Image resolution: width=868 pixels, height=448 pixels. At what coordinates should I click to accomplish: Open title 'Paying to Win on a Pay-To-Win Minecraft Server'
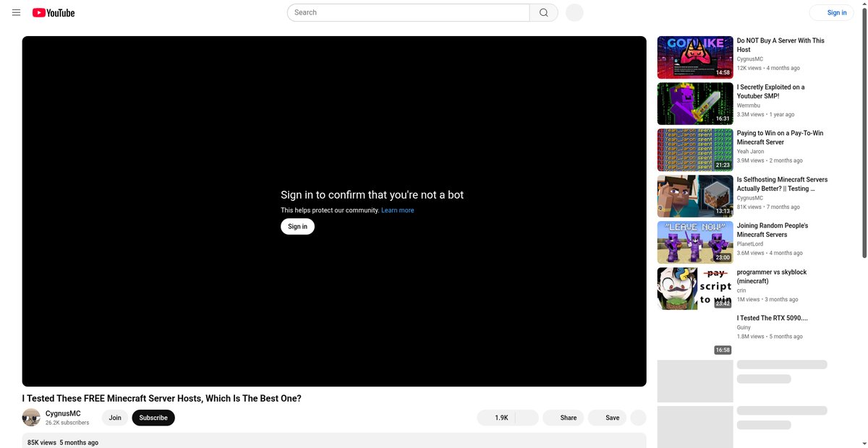click(x=780, y=137)
